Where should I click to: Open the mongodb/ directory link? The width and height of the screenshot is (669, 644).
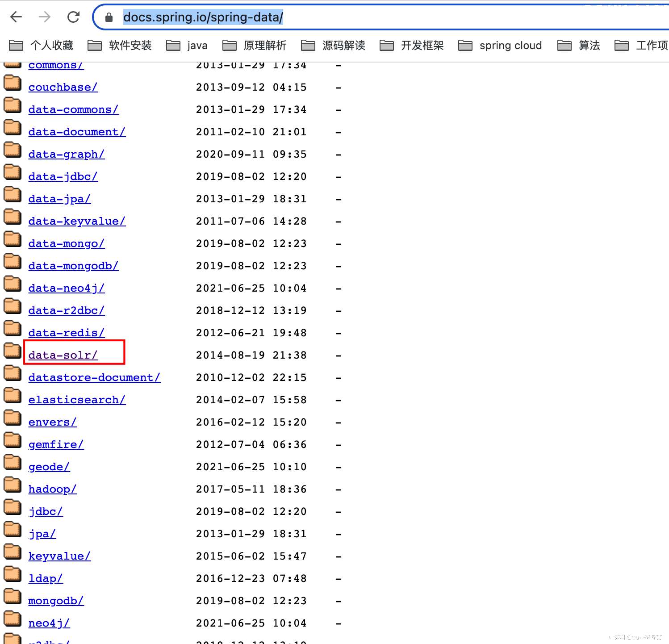coord(56,601)
